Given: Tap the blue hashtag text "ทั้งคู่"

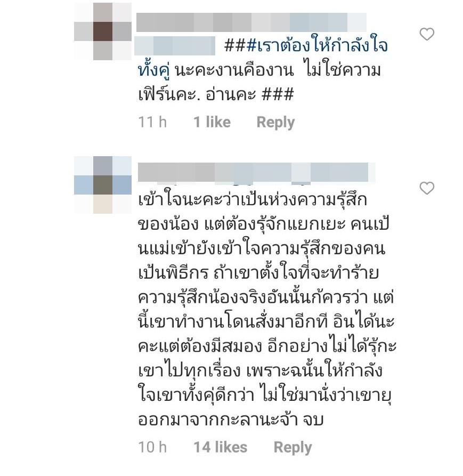Looking at the screenshot, I should tap(154, 71).
